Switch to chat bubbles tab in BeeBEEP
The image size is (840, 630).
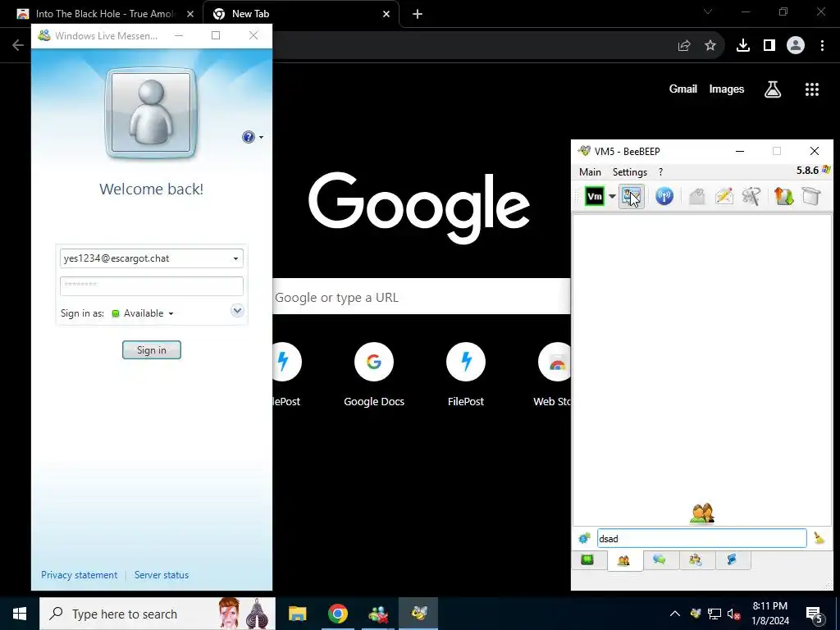660,560
